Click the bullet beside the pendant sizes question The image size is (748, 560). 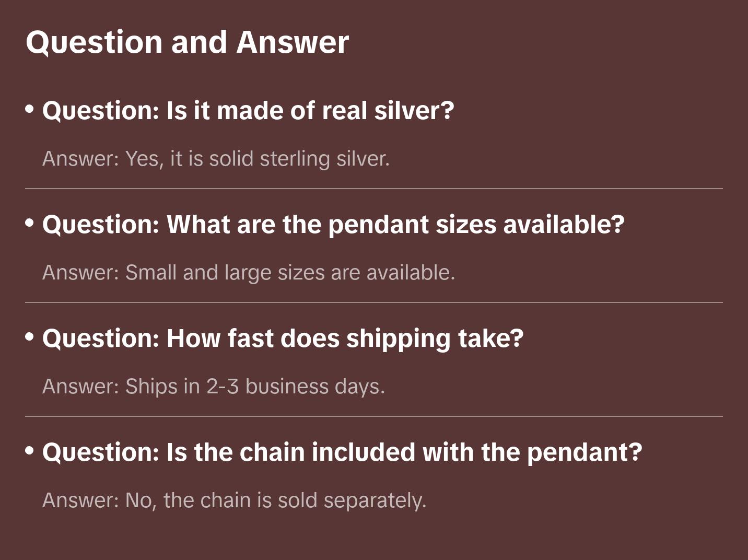(x=30, y=223)
